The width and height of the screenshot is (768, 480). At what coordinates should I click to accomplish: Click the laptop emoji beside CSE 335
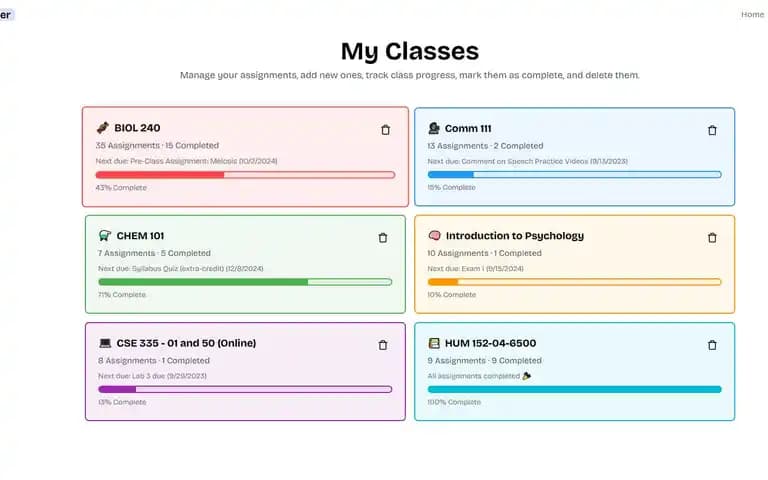(105, 343)
